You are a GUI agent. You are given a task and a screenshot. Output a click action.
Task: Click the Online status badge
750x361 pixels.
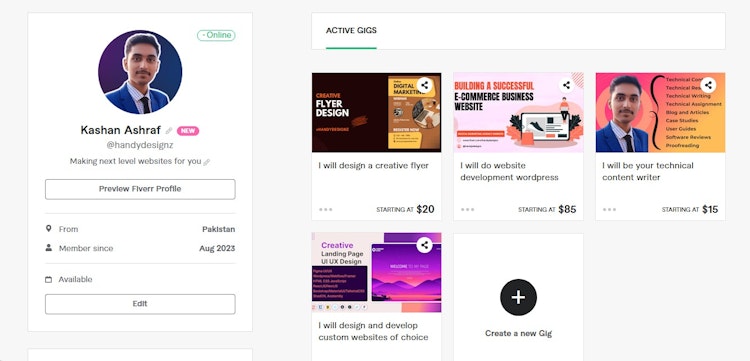216,35
